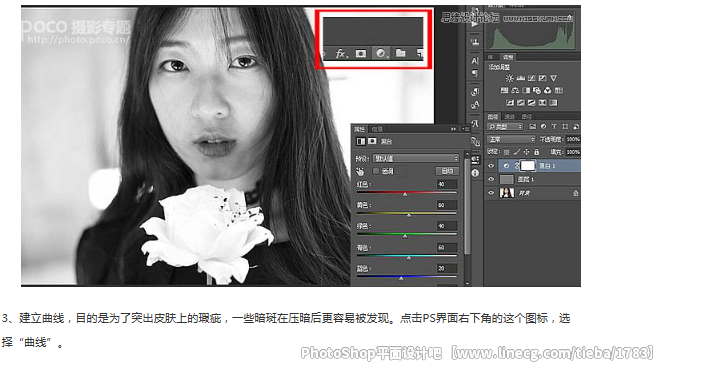
Task: Open the Info panel icon
Action: [475, 173]
